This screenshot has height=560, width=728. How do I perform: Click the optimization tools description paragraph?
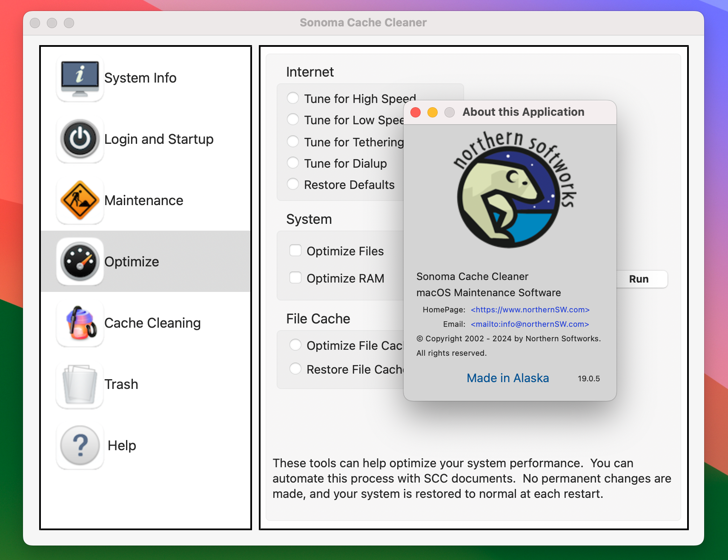point(472,479)
